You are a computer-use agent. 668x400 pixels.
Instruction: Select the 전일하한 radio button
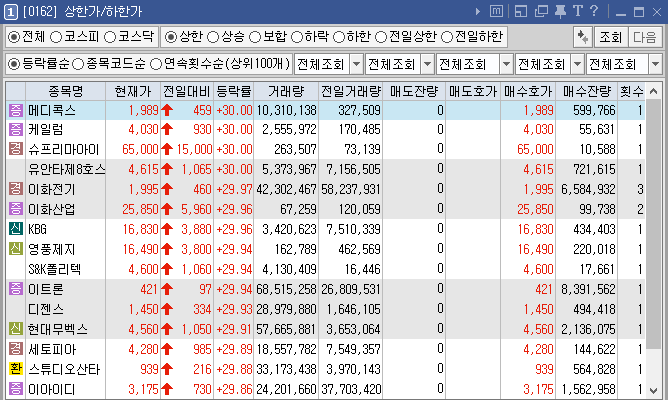click(446, 37)
